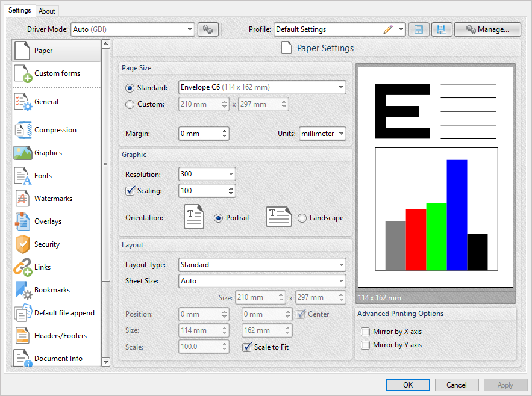Select the Landscape orientation radio button
This screenshot has height=396, width=532.
[302, 218]
